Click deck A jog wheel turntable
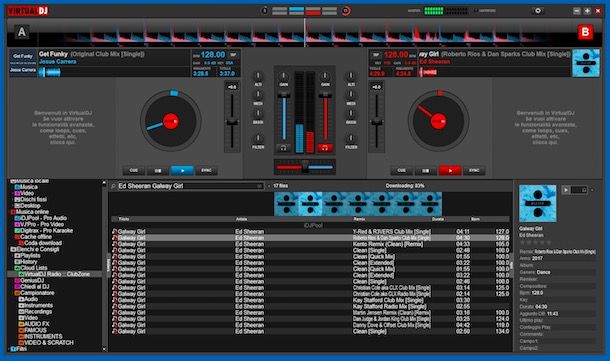This screenshot has height=361, width=610. point(170,121)
